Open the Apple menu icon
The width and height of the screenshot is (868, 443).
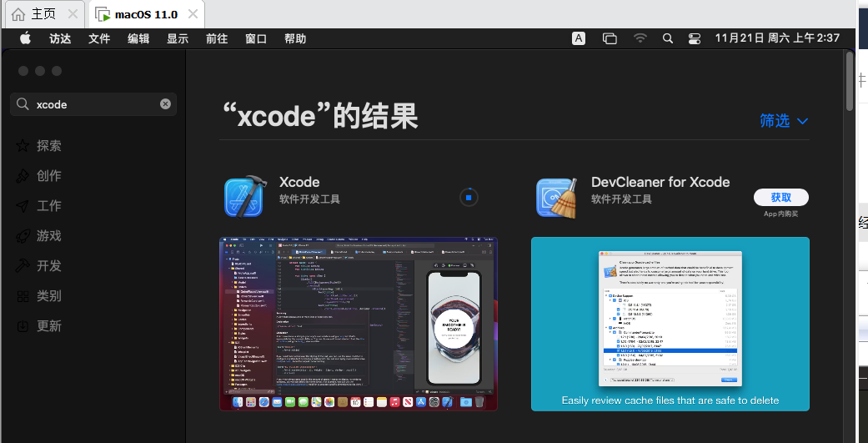pos(25,38)
